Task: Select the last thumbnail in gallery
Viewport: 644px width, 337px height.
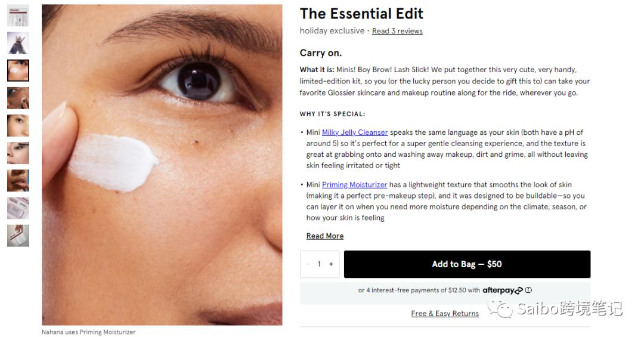Action: (18, 235)
